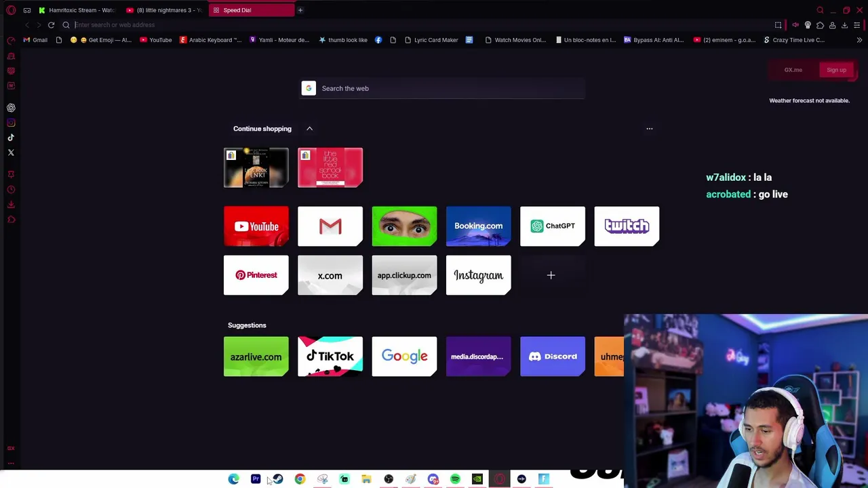Open the Downloads toolbar icon
The height and width of the screenshot is (488, 868).
pyautogui.click(x=844, y=25)
